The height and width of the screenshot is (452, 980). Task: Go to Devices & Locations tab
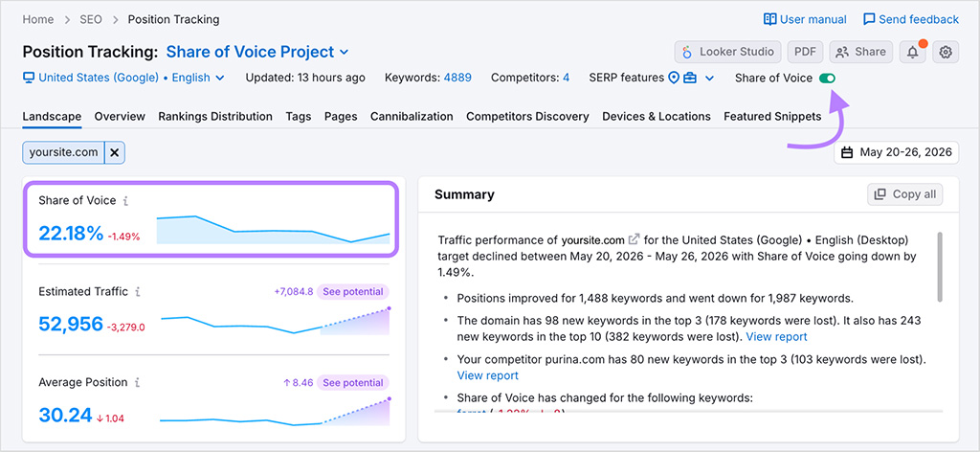657,116
